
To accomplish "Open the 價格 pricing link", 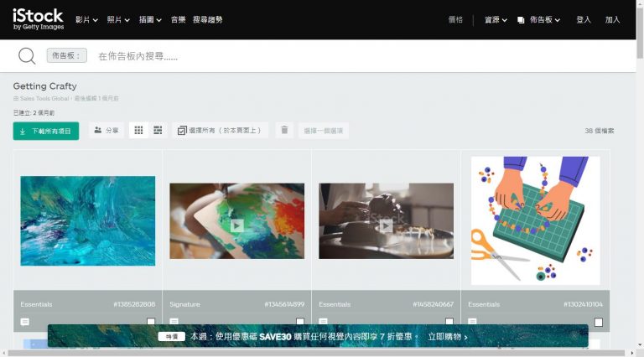I will (x=455, y=20).
